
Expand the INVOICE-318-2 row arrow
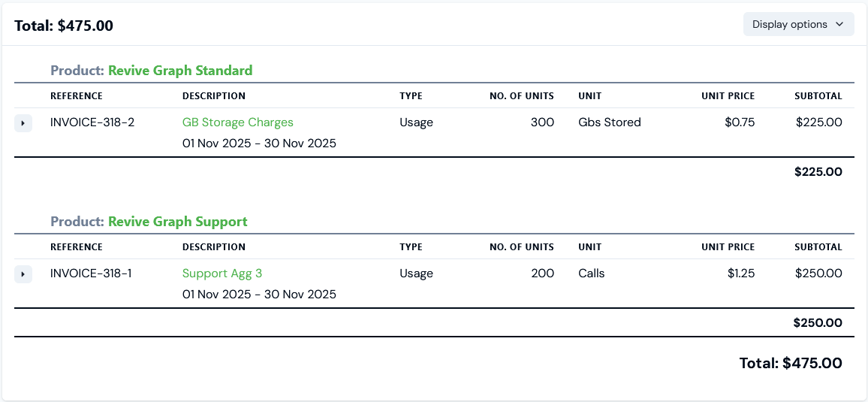[x=23, y=123]
